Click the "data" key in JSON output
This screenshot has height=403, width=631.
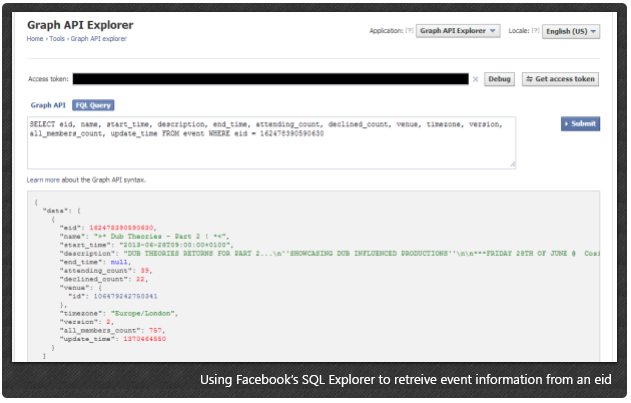55,211
